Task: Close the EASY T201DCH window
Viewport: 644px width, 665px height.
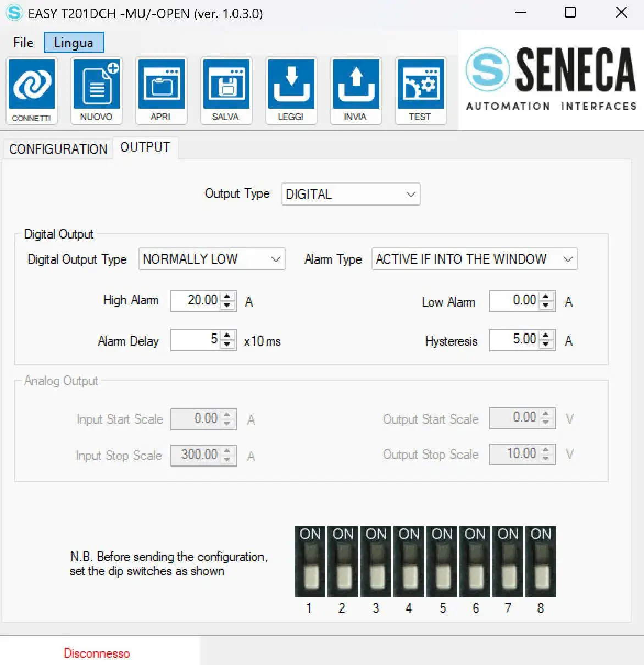Action: [x=621, y=12]
